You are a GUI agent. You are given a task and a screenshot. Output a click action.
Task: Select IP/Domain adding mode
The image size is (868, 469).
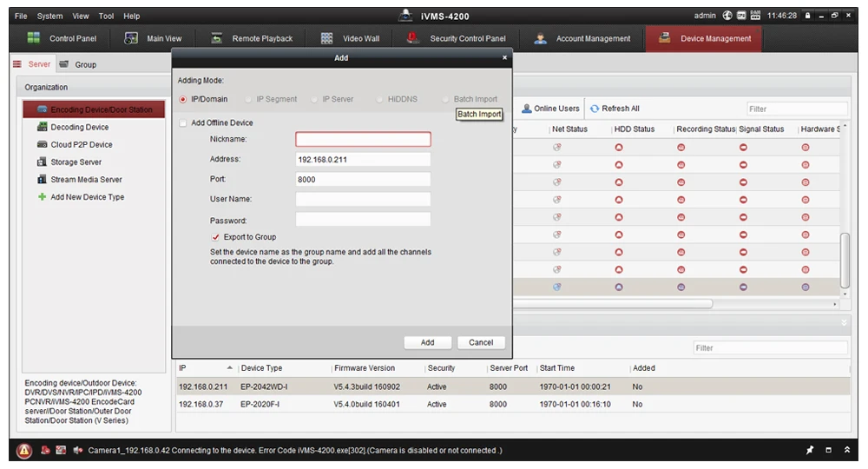(x=203, y=99)
